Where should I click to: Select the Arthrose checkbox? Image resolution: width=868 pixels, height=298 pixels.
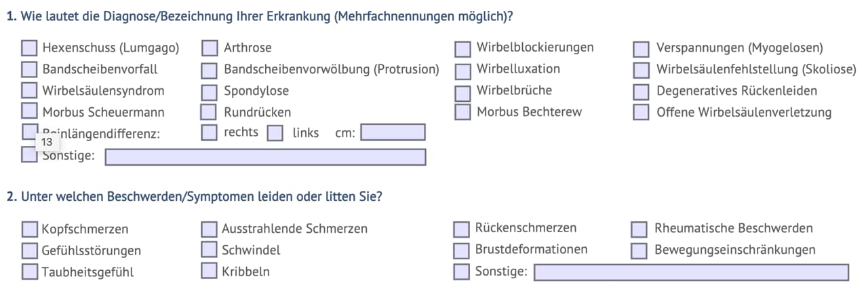(210, 48)
